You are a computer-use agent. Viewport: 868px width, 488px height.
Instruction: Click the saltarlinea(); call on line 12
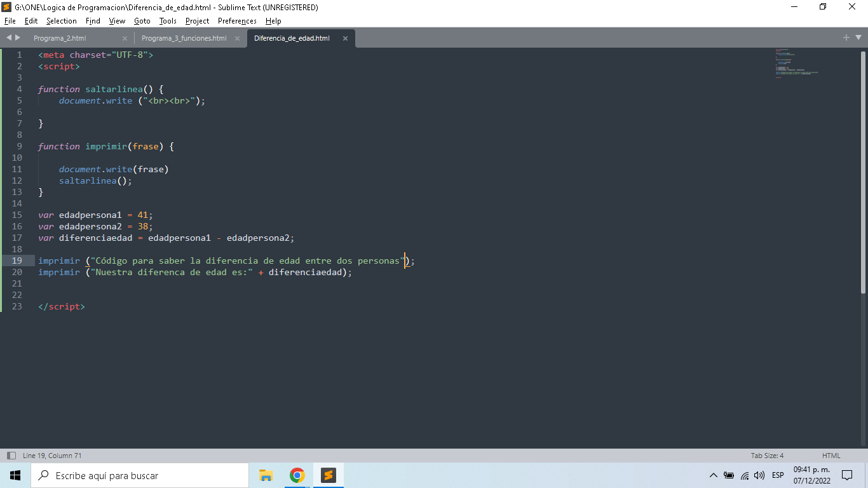(95, 180)
